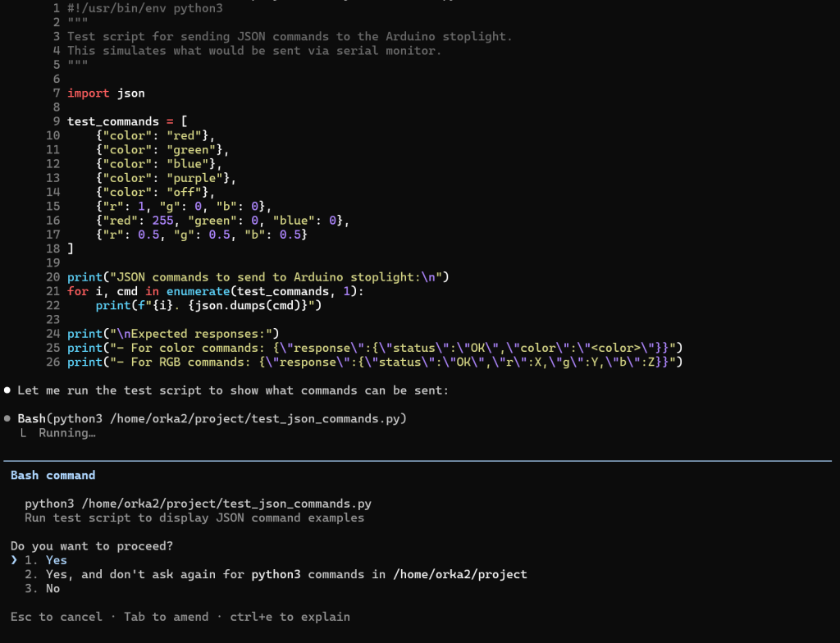Click the └ branch symbol before Running…
Screen dimensions: 840x643
22,432
